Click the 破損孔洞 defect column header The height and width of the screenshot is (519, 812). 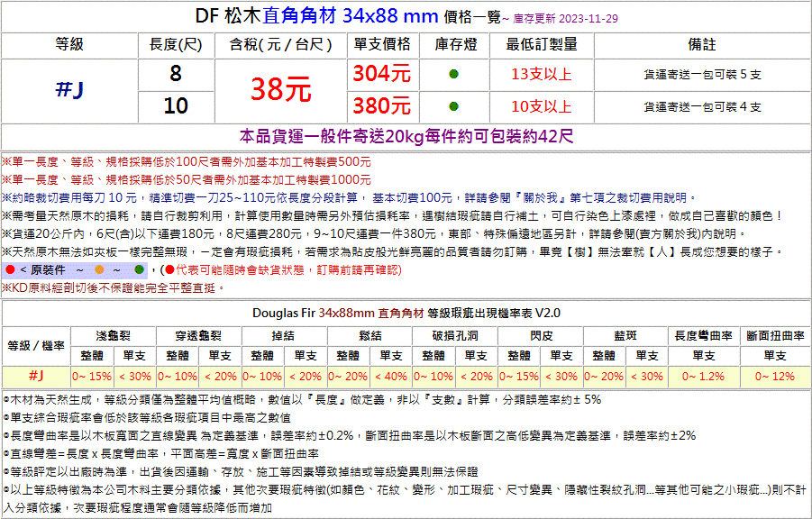(455, 336)
